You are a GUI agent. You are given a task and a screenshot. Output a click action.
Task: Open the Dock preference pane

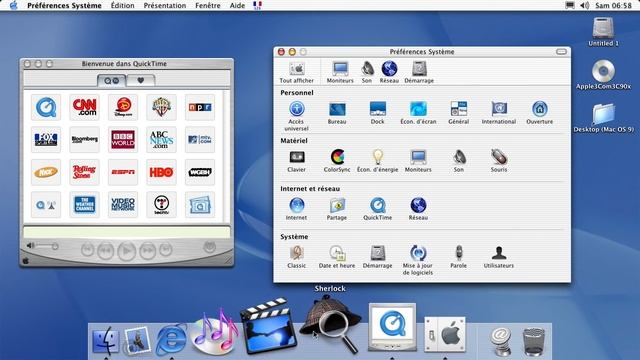(378, 113)
